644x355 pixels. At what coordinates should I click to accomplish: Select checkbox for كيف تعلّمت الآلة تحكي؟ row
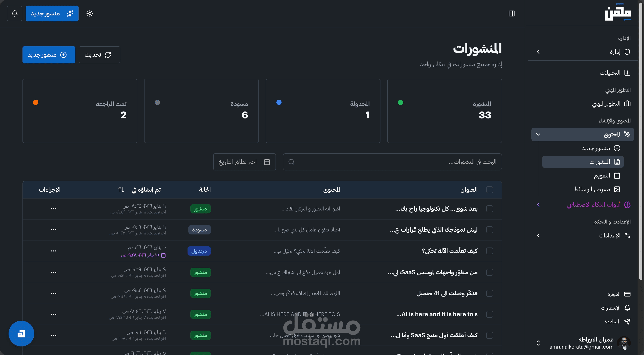click(x=489, y=251)
